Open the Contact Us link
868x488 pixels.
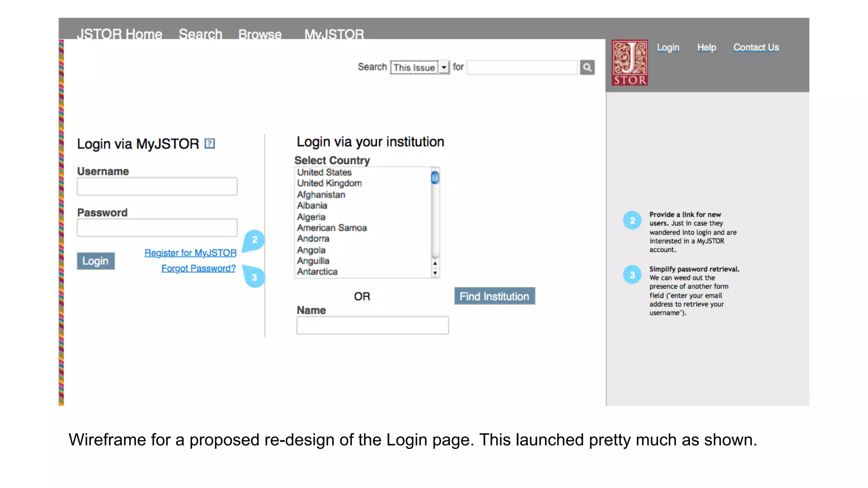click(756, 47)
